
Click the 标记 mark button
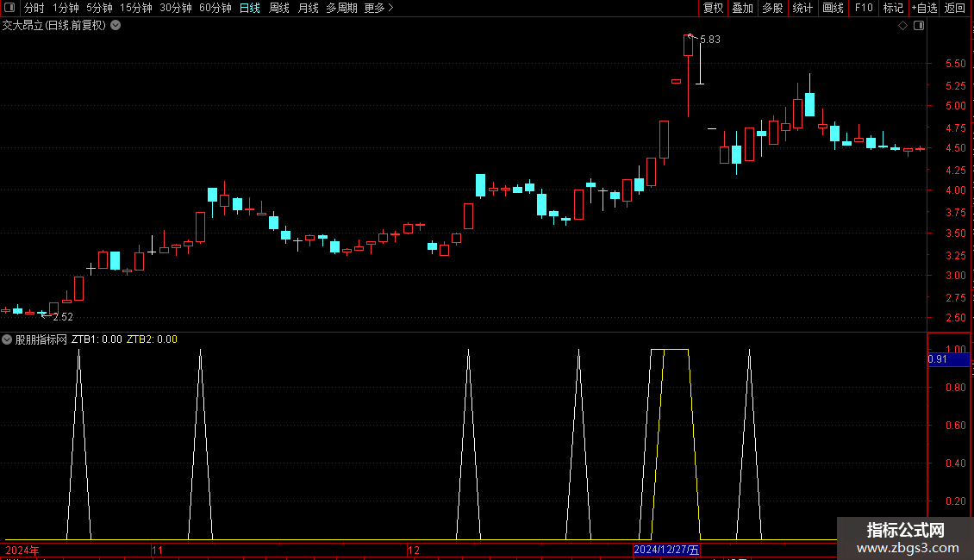pyautogui.click(x=893, y=8)
